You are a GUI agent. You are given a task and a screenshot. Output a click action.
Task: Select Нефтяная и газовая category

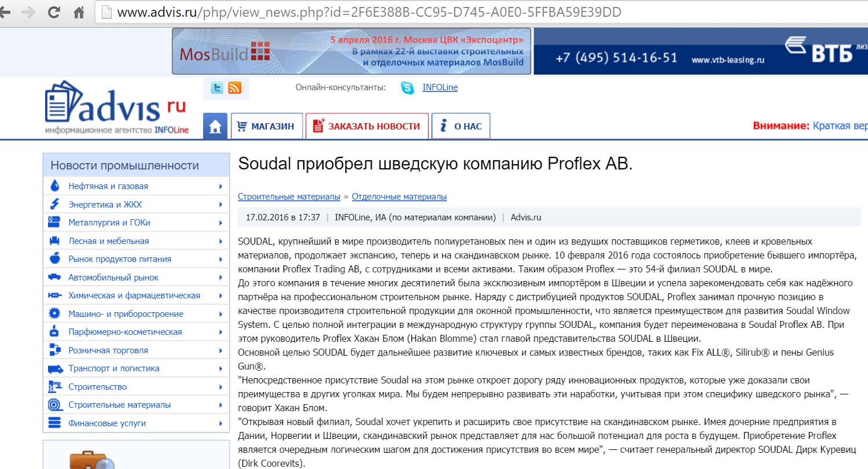point(108,186)
